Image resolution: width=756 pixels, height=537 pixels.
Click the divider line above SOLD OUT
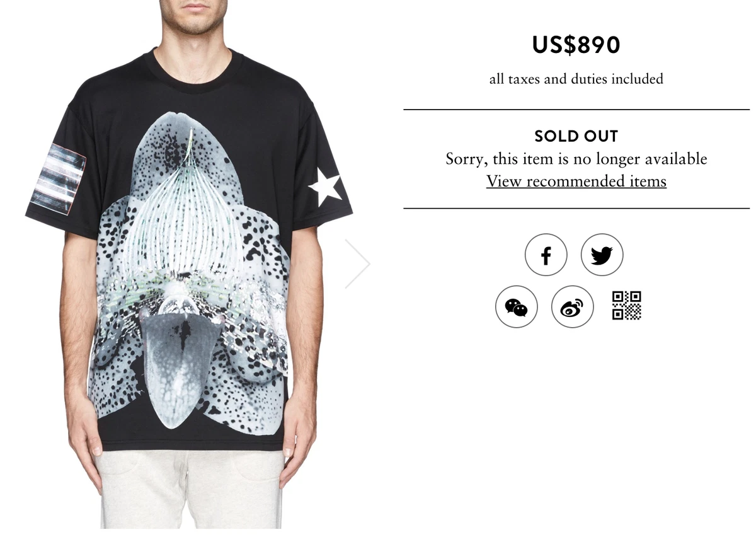(x=576, y=110)
